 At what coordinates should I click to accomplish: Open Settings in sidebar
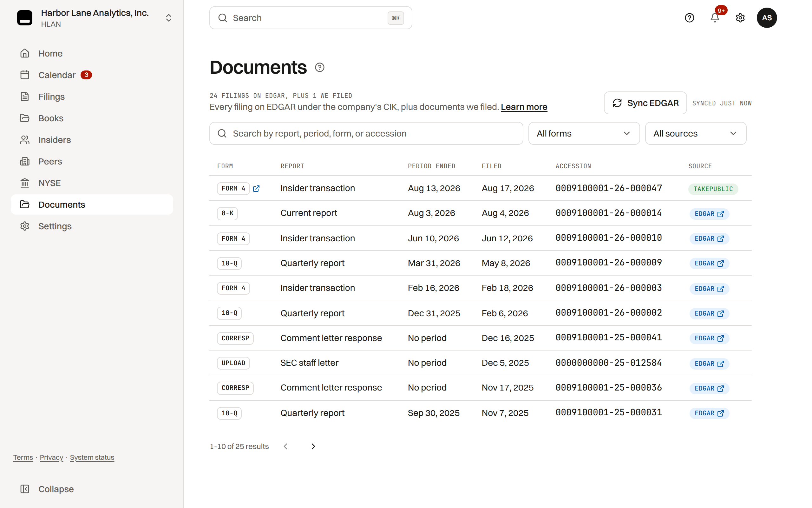pyautogui.click(x=92, y=226)
